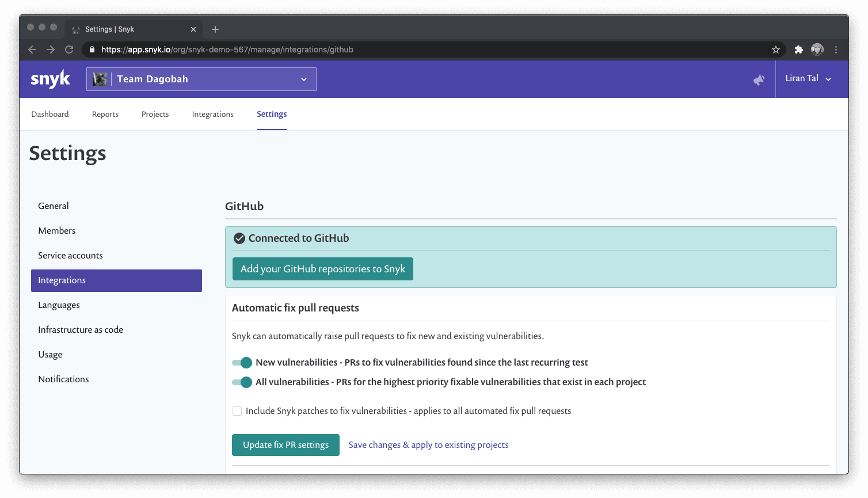Viewport: 868px width, 498px height.
Task: Close the Settings | Snyk tab
Action: [x=193, y=29]
